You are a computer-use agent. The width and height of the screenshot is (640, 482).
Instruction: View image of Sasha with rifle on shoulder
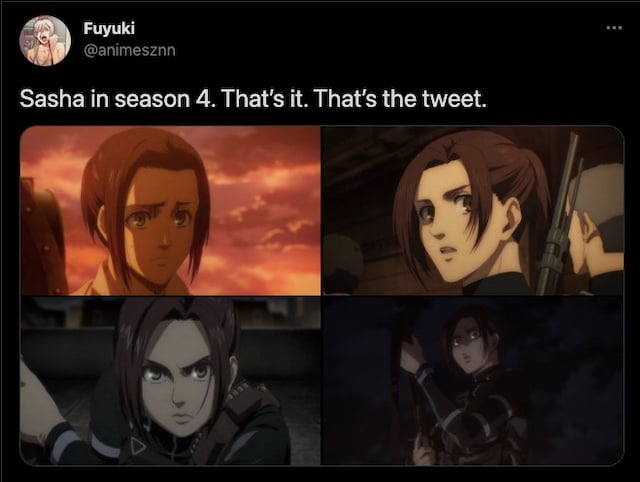(x=473, y=211)
